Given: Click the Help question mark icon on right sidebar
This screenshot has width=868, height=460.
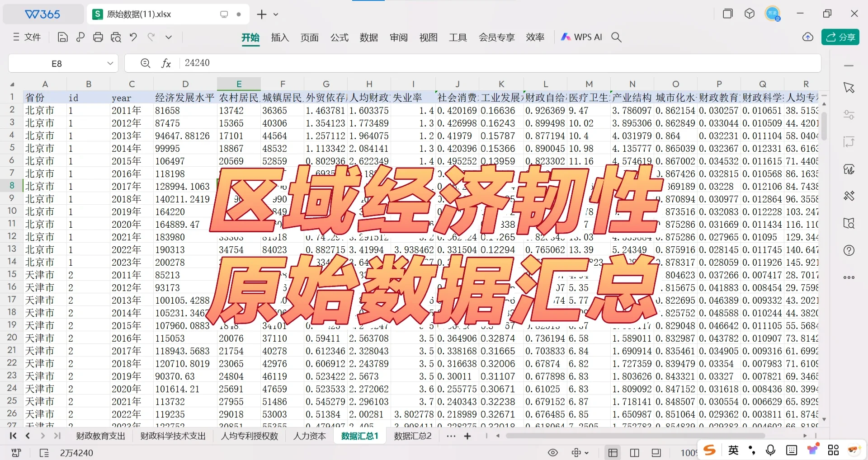Looking at the screenshot, I should click(x=849, y=250).
